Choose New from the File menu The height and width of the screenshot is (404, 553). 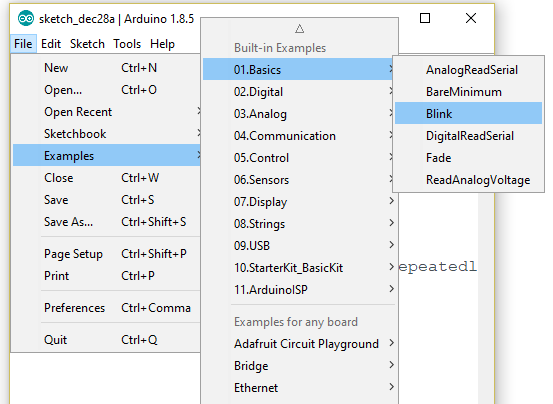[x=107, y=68]
